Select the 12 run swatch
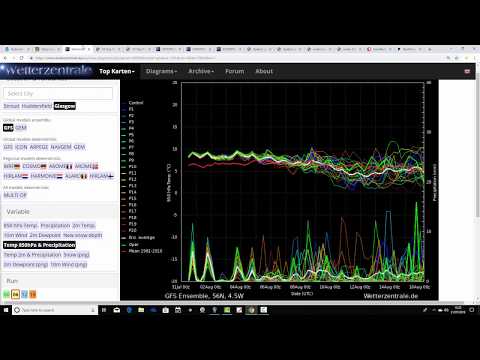The height and width of the screenshot is (360, 480). pos(24,294)
